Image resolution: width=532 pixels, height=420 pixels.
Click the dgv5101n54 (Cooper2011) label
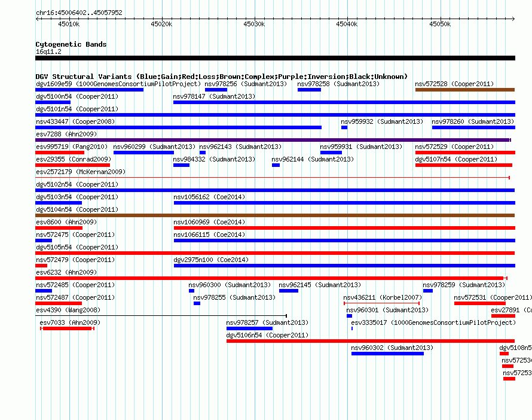tap(77, 109)
